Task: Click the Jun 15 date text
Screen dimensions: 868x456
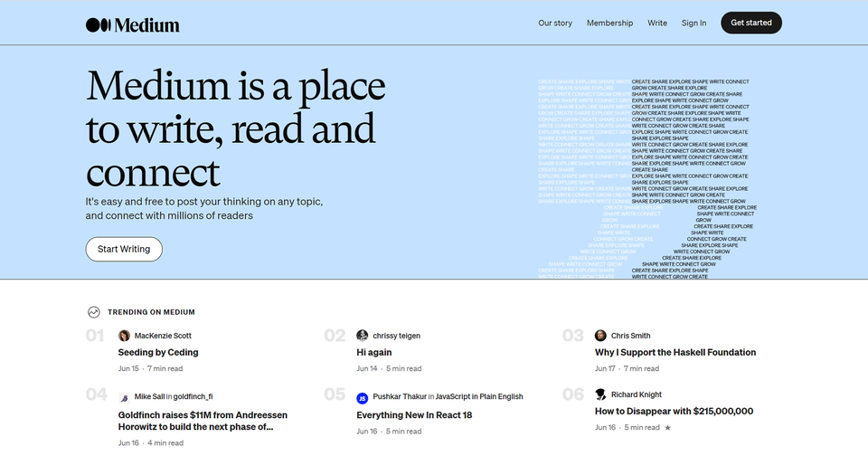Action: click(128, 368)
